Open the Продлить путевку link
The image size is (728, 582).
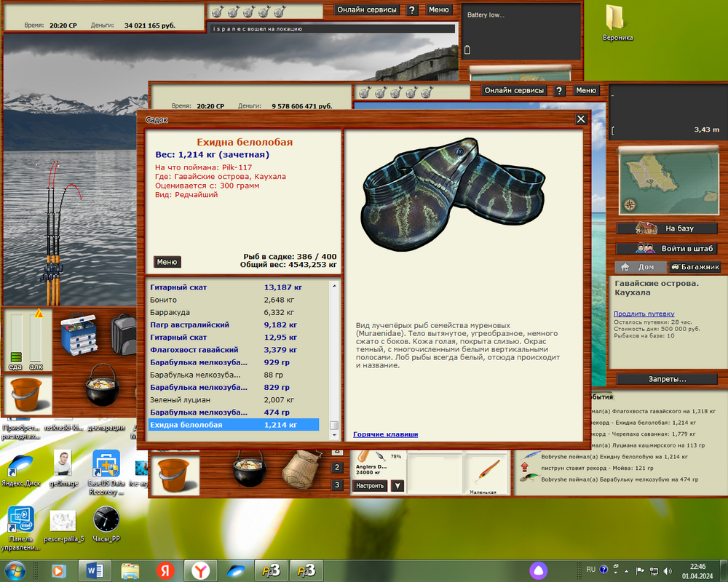coord(644,314)
